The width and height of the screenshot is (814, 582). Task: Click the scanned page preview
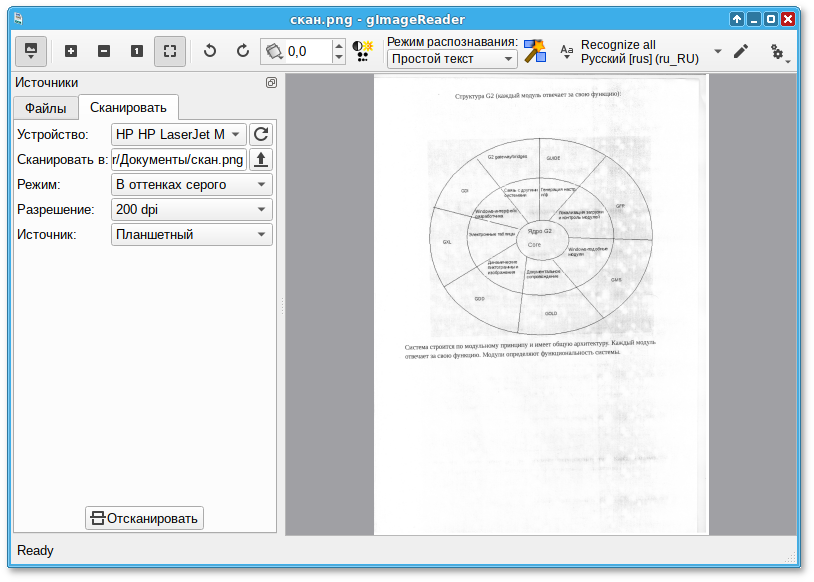(540, 304)
